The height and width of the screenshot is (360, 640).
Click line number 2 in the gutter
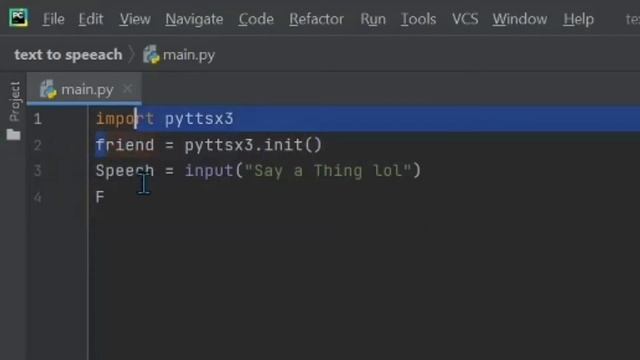(x=38, y=145)
